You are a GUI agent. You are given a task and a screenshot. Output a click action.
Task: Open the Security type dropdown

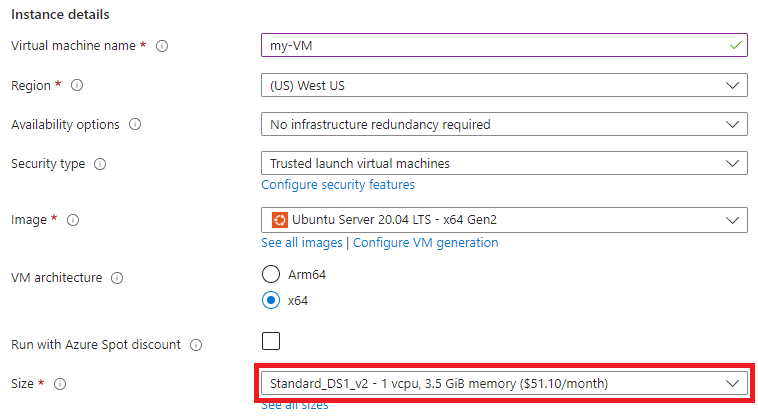[x=504, y=163]
